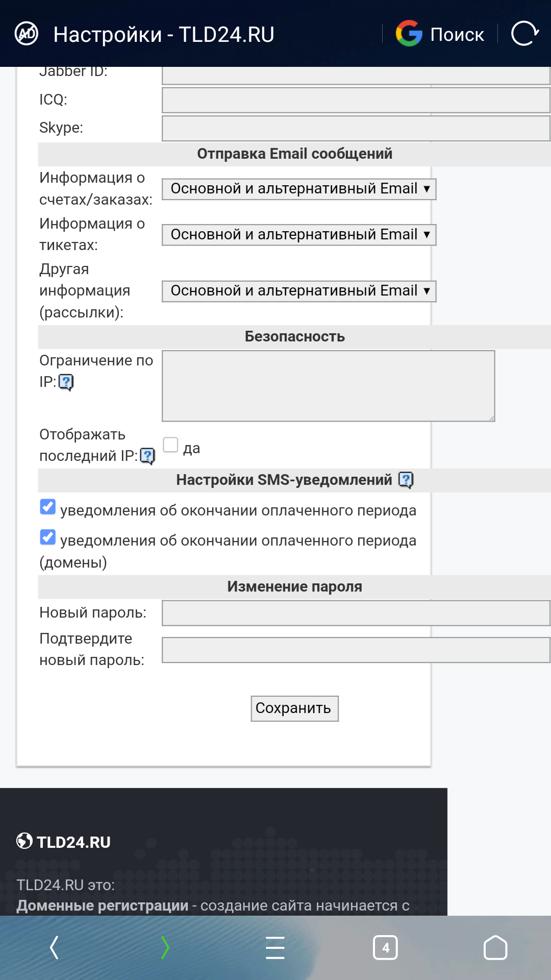This screenshot has width=551, height=980.
Task: Tap the Google search icon
Action: [409, 34]
